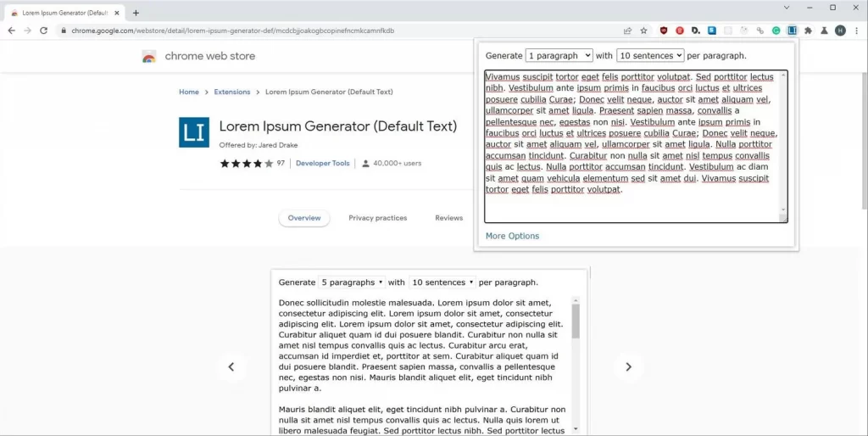Switch to the Reviews tab
The height and width of the screenshot is (436, 868).
tap(449, 218)
